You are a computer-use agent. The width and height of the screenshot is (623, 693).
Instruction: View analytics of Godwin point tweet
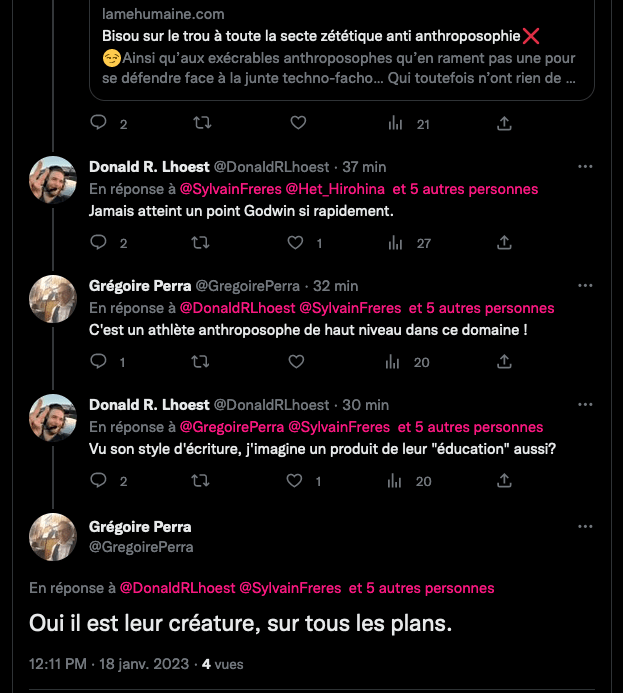pos(396,243)
